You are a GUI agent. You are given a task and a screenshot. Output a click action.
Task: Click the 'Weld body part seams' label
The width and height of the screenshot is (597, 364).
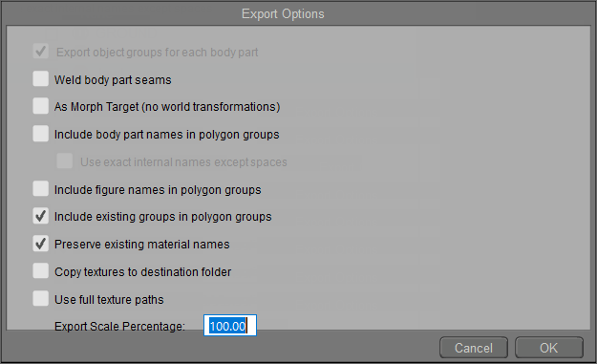tap(113, 80)
